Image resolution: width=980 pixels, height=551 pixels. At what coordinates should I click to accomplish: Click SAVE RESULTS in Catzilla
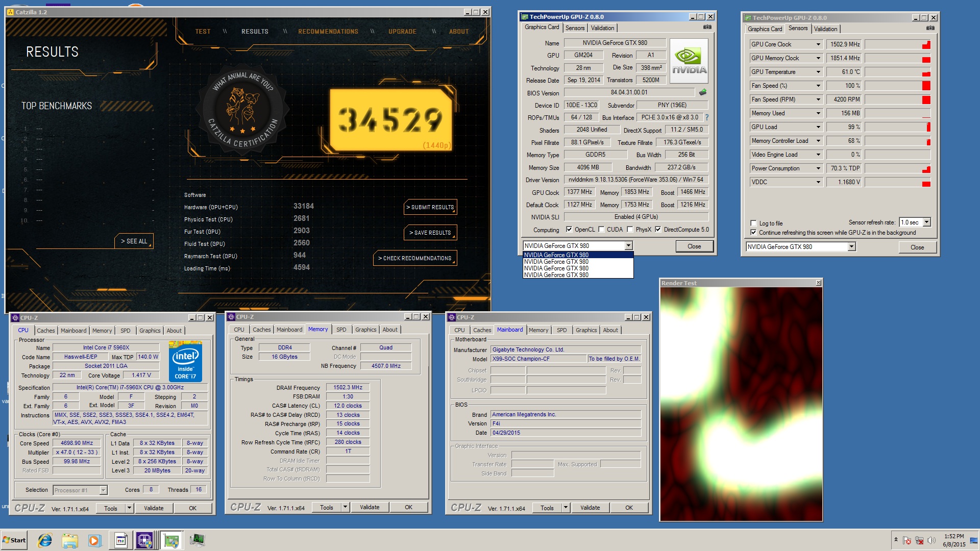[x=430, y=233]
